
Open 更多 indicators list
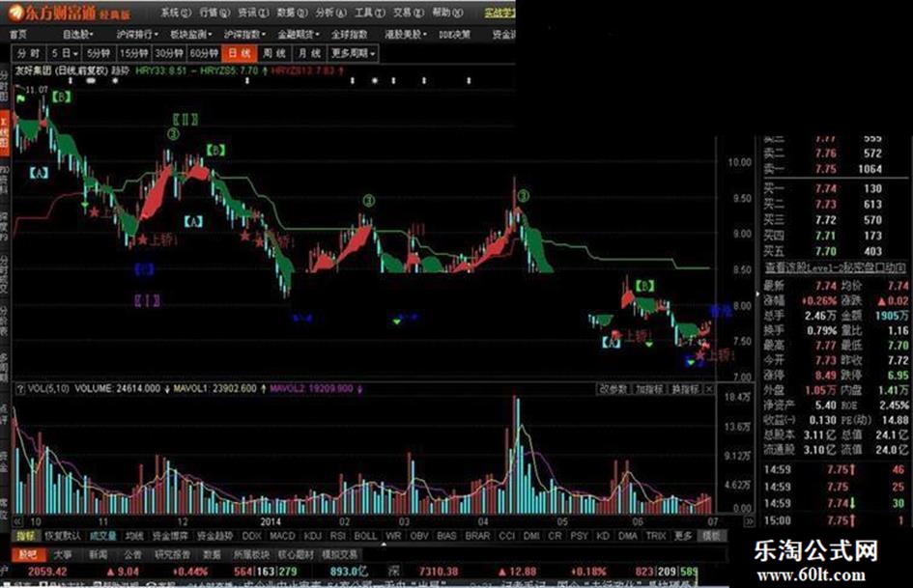click(x=684, y=536)
